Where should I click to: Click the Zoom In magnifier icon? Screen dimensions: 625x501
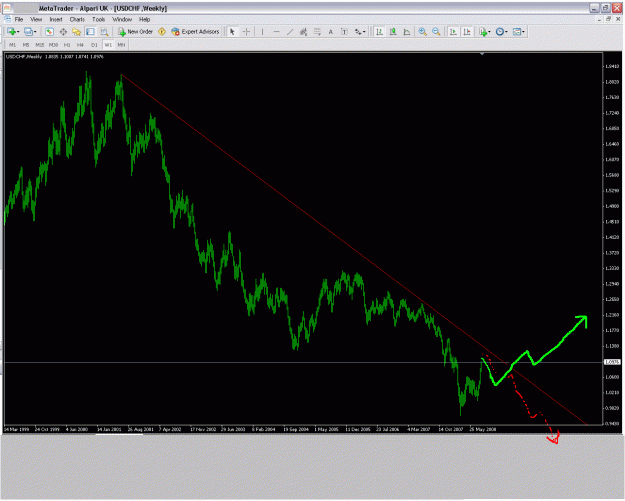[x=423, y=32]
